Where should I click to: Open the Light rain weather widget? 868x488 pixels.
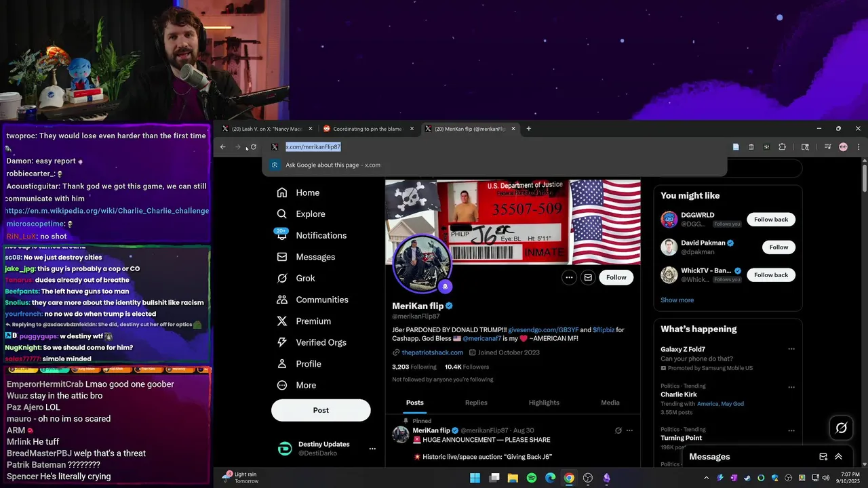(241, 477)
